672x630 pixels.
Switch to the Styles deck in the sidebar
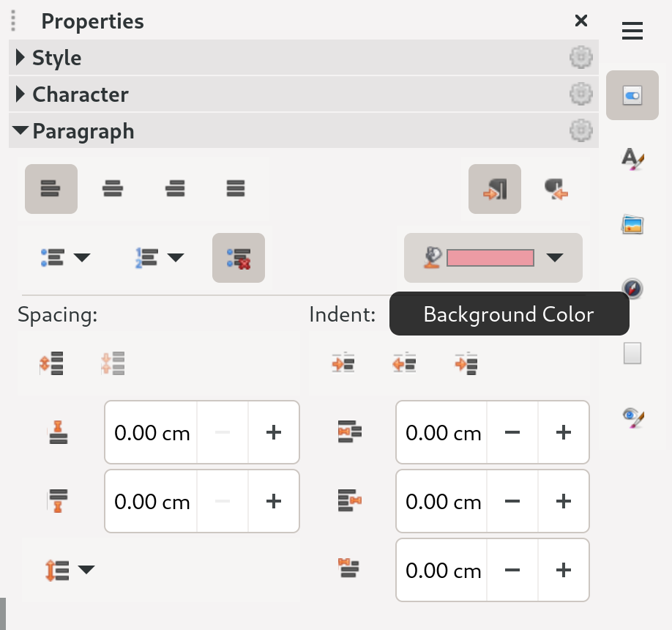[632, 160]
